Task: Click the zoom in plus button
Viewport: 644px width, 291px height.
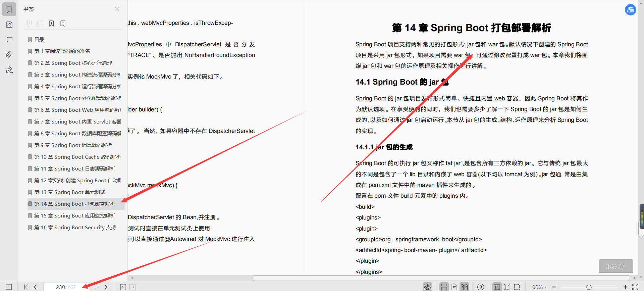Action: click(x=626, y=287)
